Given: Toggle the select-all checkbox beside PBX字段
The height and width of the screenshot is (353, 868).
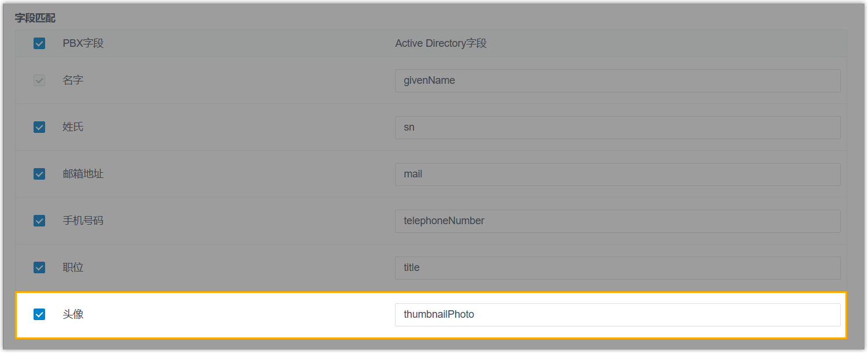Looking at the screenshot, I should [x=39, y=43].
